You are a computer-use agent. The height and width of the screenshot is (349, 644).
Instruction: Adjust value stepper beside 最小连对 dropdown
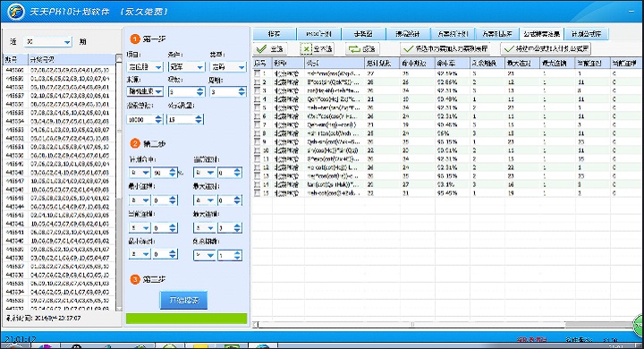pos(165,254)
